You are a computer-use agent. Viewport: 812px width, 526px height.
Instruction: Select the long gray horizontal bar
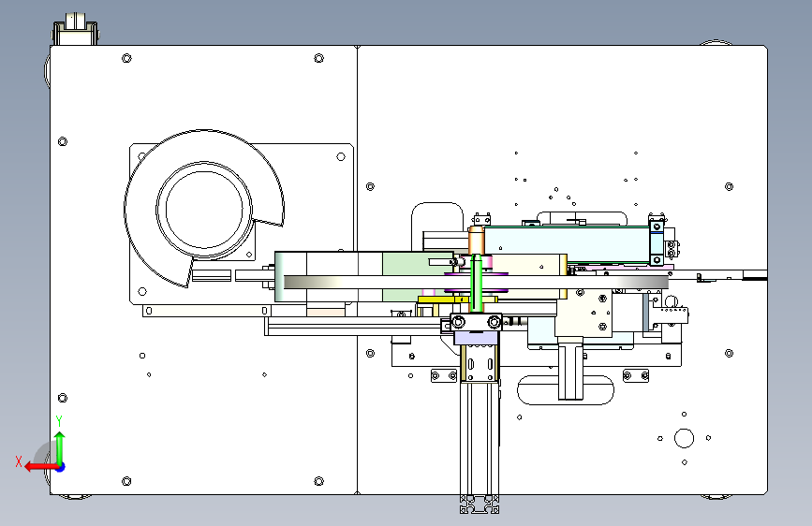click(x=476, y=282)
